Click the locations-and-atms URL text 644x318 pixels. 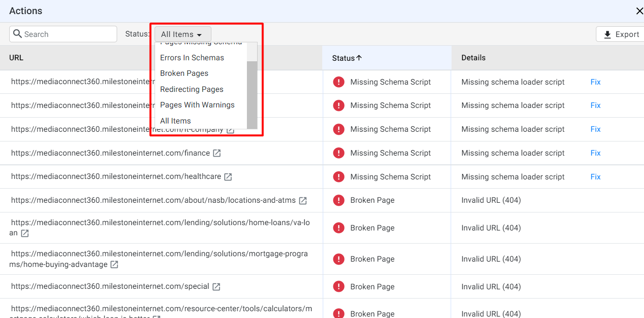(153, 200)
